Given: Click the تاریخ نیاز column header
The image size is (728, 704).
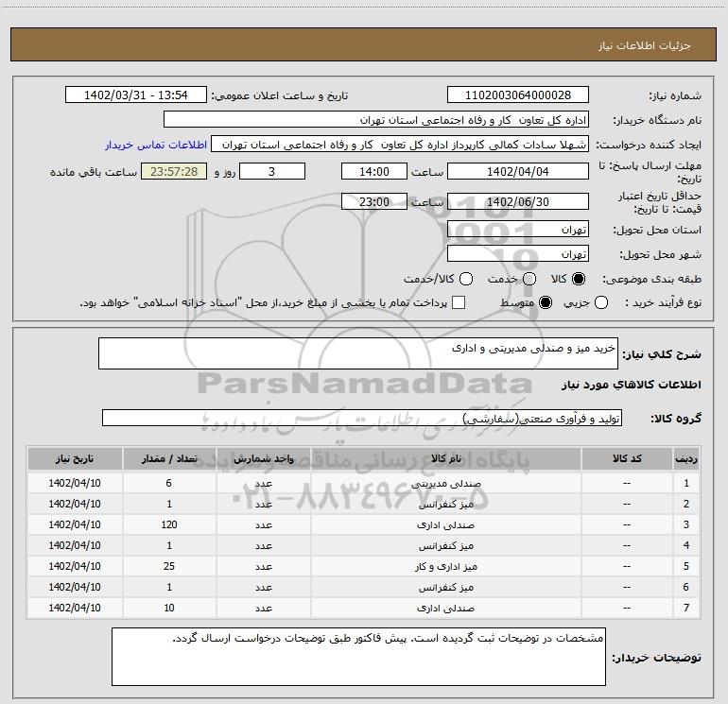Looking at the screenshot, I should (x=75, y=459).
